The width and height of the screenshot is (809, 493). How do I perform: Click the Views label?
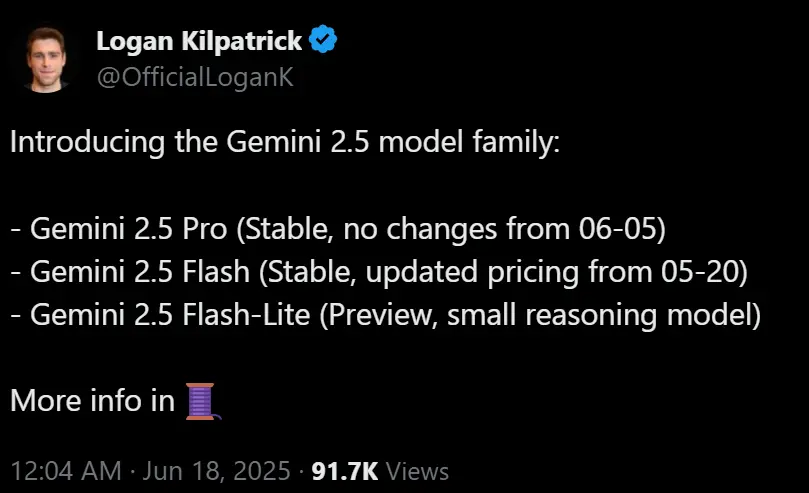[x=417, y=471]
